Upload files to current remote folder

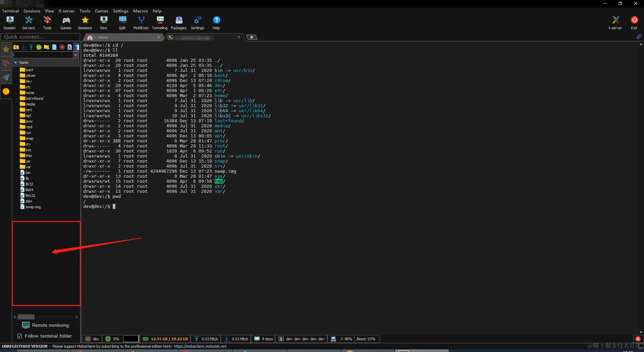point(31,47)
